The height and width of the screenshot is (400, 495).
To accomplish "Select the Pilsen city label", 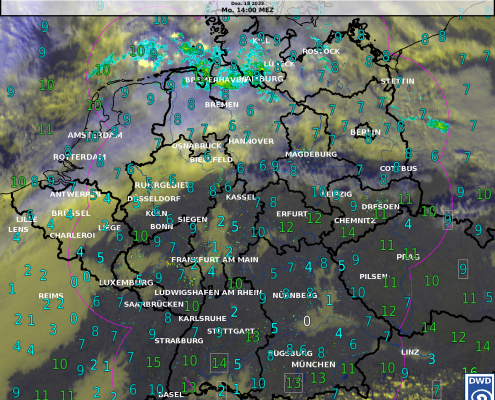I will (x=373, y=277).
